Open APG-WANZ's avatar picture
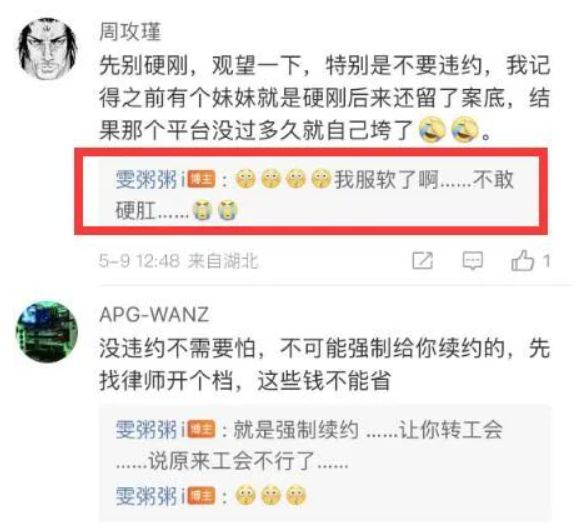Image resolution: width=577 pixels, height=531 pixels. [47, 332]
